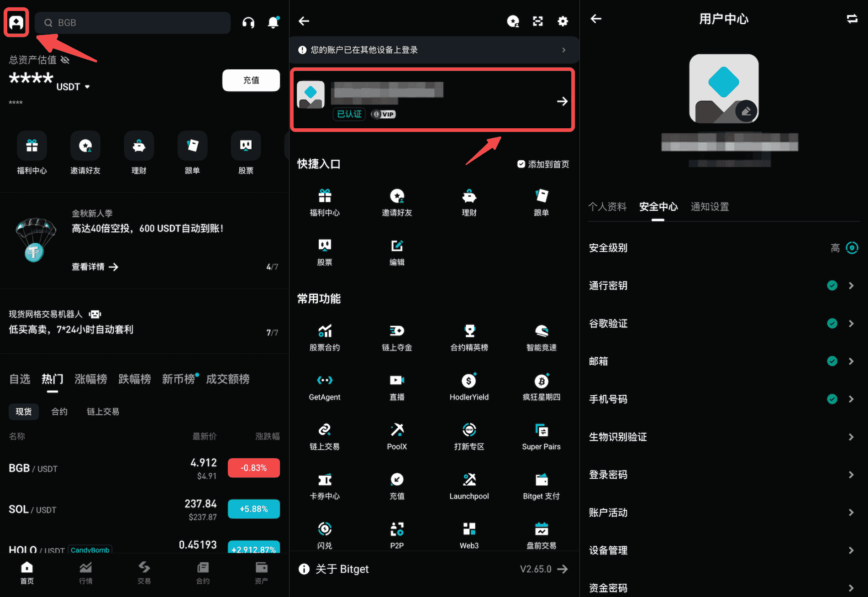Screen dimensions: 868x597
Task: Open 查看详情 link on airdrop banner
Action: (x=95, y=267)
